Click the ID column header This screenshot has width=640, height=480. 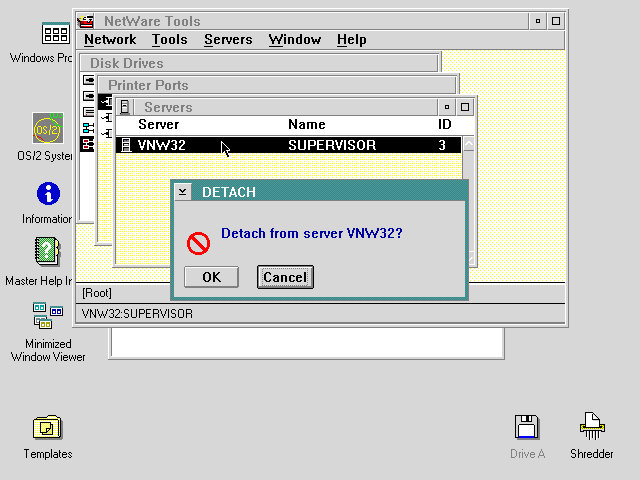(x=444, y=124)
